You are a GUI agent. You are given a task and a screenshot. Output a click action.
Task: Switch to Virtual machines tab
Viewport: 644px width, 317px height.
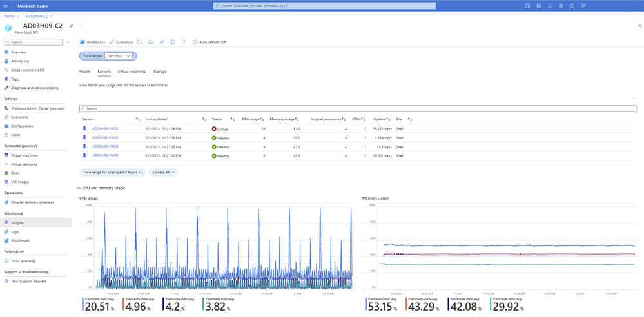(132, 72)
